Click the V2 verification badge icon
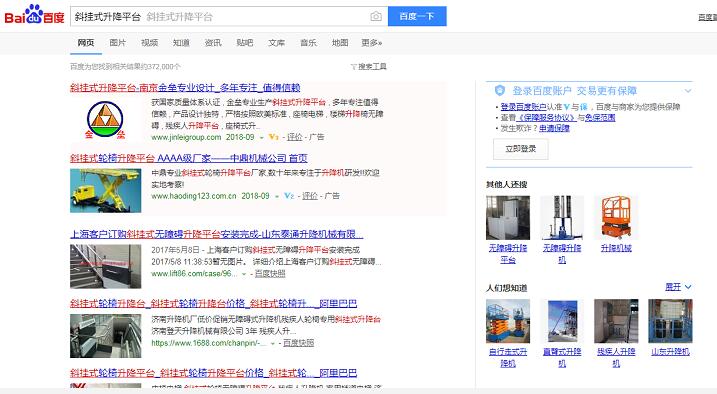 tap(289, 196)
